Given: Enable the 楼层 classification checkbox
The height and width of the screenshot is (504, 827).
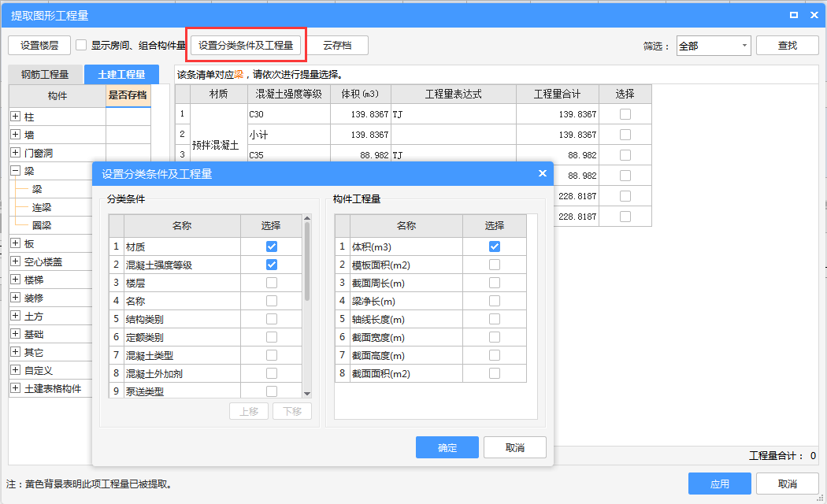Looking at the screenshot, I should point(271,283).
